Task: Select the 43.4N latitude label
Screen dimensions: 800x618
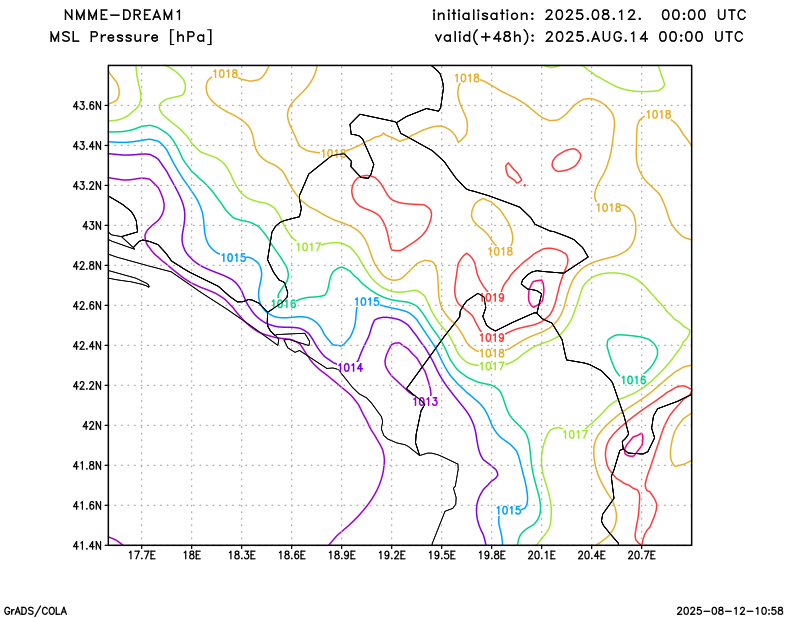Action: (x=87, y=146)
